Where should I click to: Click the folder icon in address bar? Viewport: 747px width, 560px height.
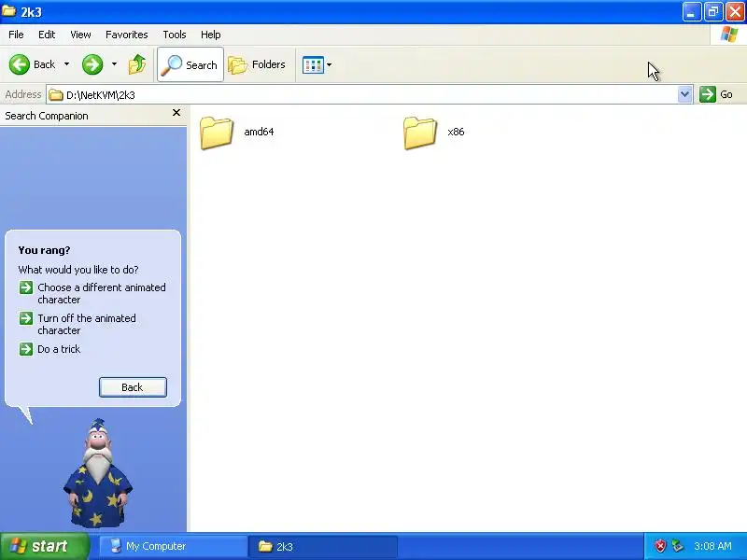(56, 95)
